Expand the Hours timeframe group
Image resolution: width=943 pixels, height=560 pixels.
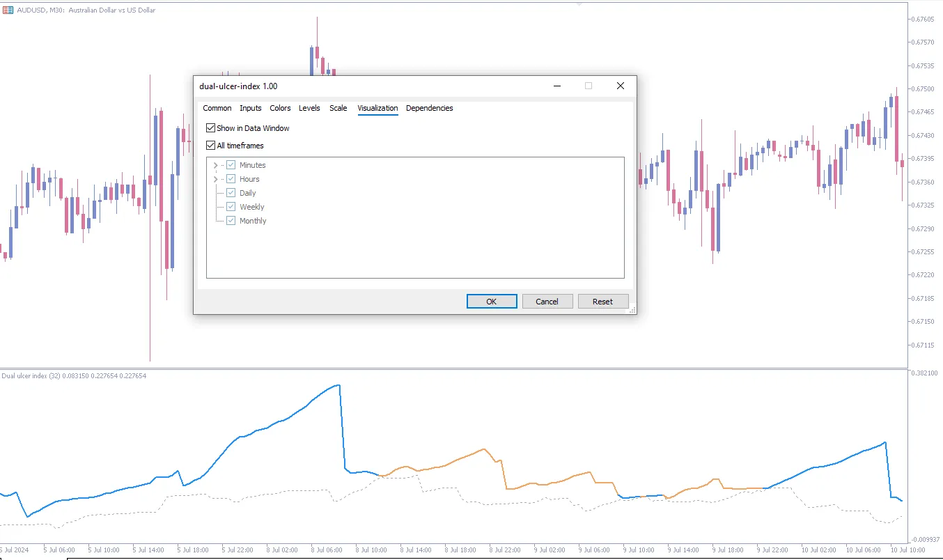[215, 179]
